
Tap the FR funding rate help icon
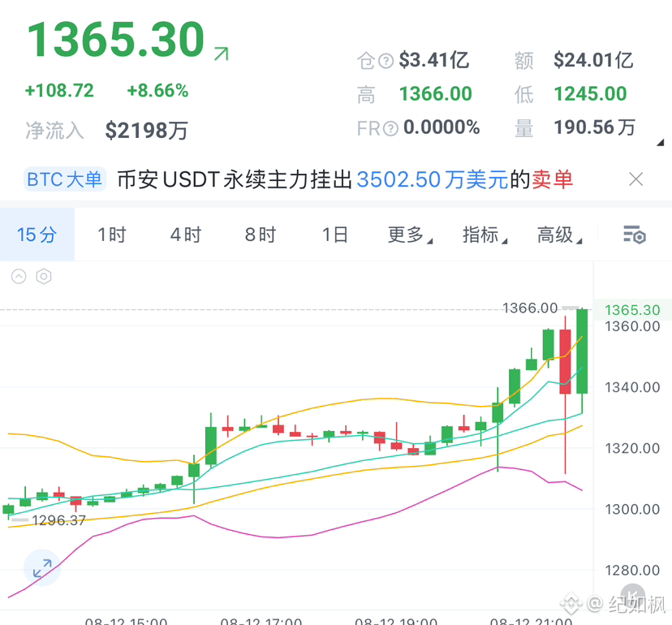[390, 128]
